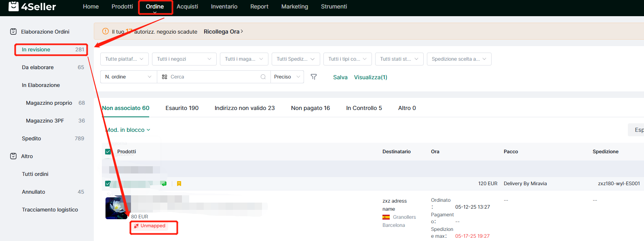Expand the Tutti i negozi dropdown
The height and width of the screenshot is (241, 644).
pos(184,59)
